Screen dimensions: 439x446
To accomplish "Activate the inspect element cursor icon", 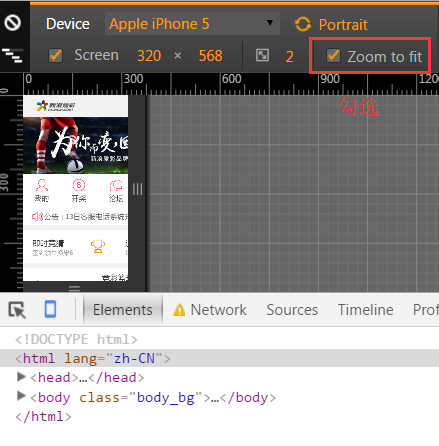I will click(x=17, y=310).
